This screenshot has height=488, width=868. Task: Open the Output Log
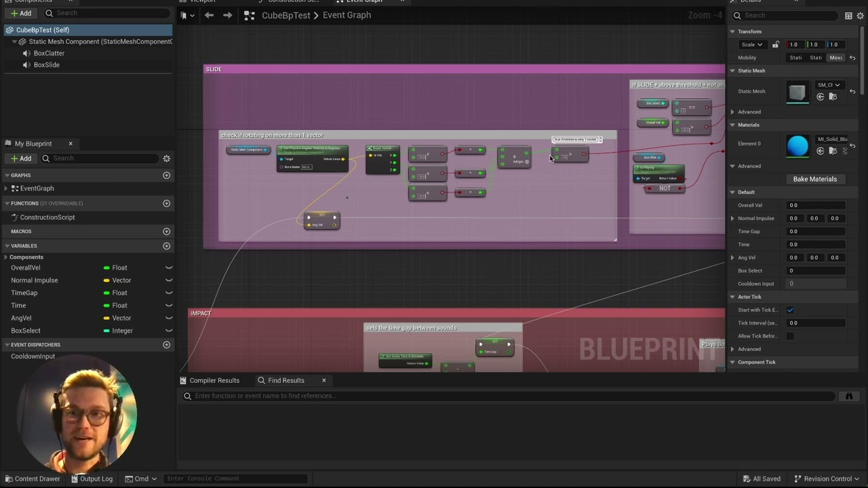click(x=91, y=479)
